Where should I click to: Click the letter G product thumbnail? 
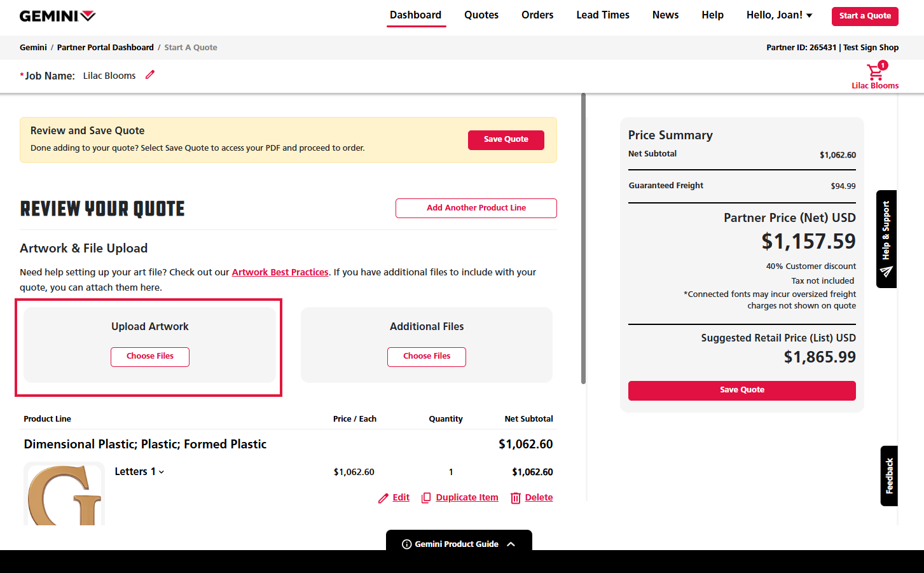pos(64,494)
